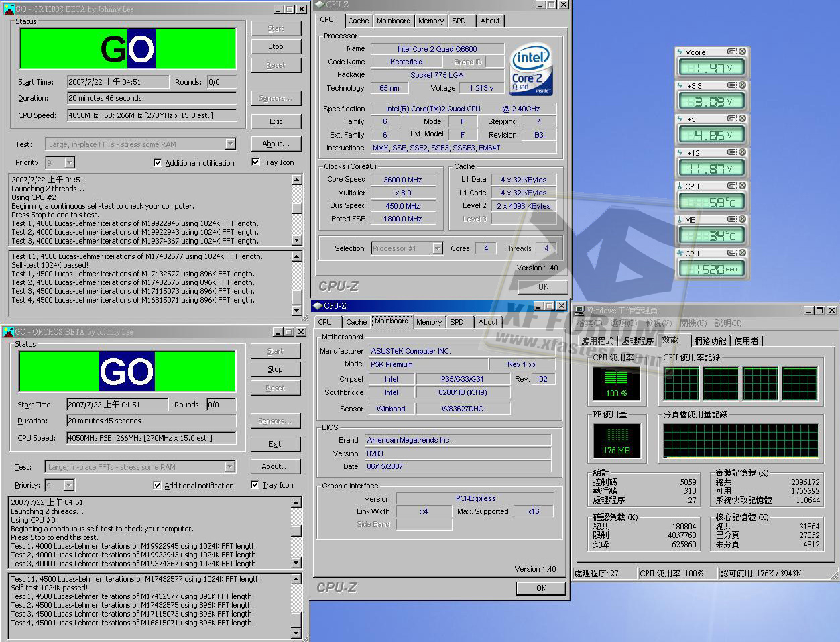Close the MB temperature monitor widget

(x=742, y=219)
